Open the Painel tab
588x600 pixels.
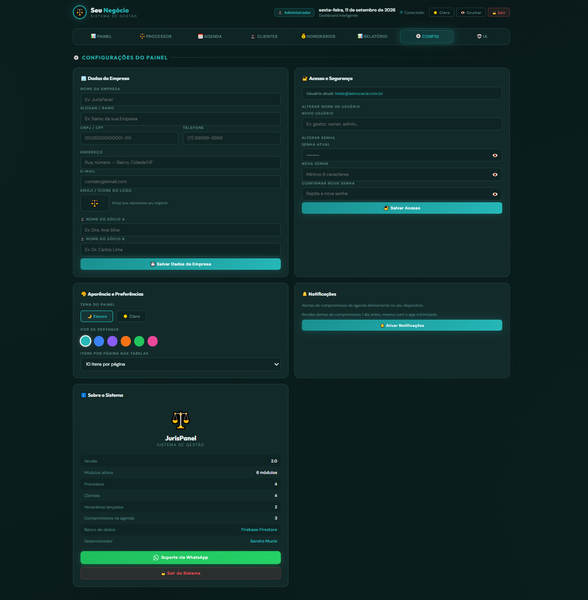pyautogui.click(x=101, y=37)
